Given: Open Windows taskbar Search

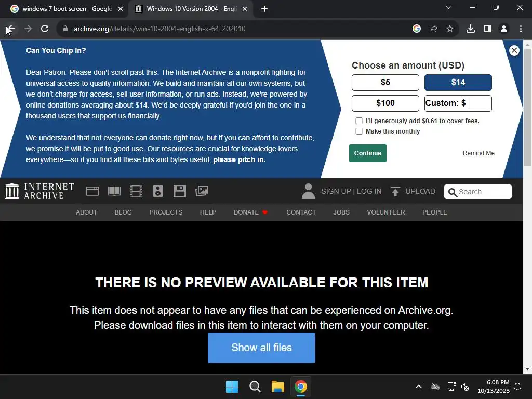Looking at the screenshot, I should [x=255, y=387].
